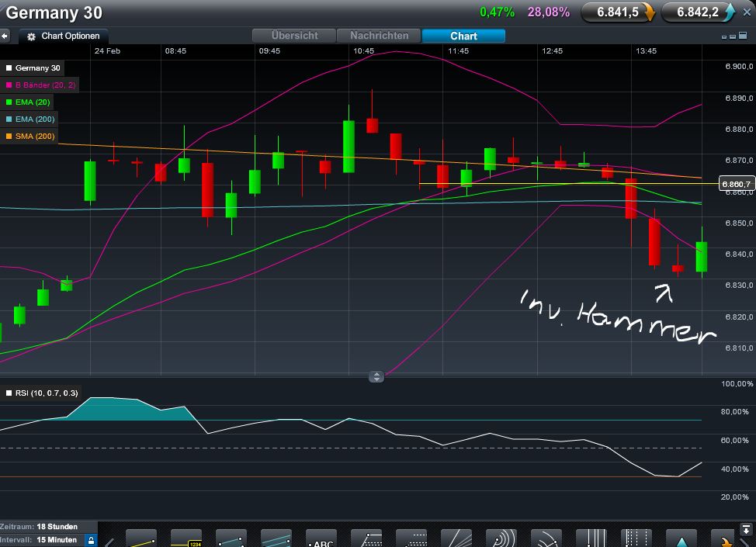Click the Chart Optionen gear icon

29,36
